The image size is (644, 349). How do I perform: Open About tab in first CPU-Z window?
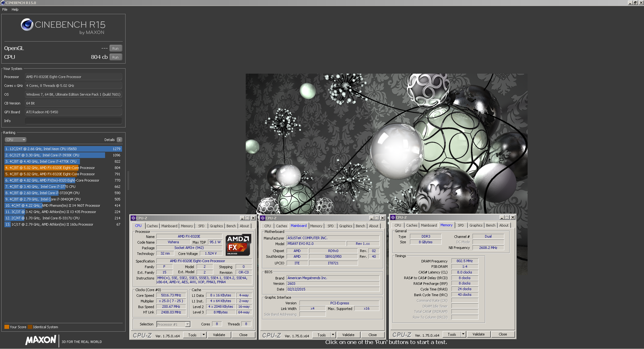(244, 226)
